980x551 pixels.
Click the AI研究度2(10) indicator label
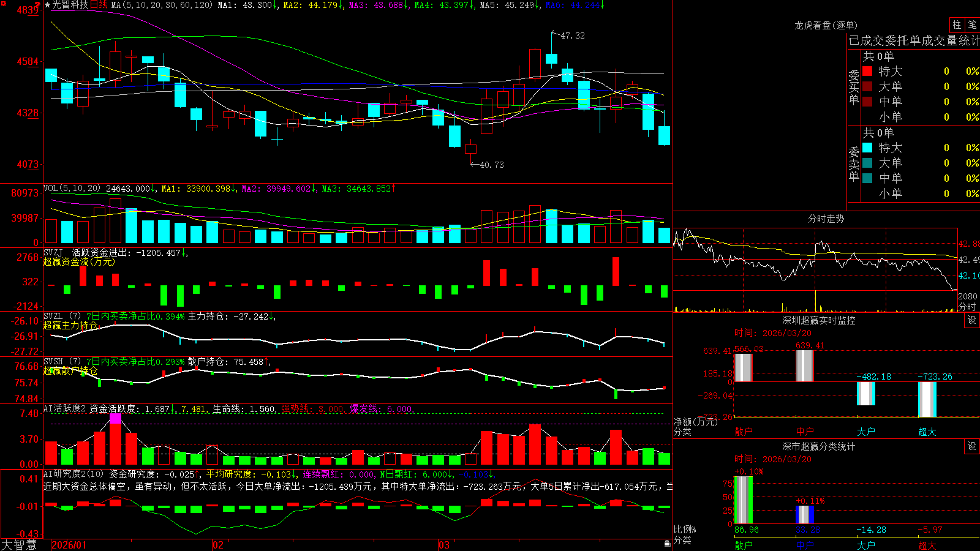[74, 474]
